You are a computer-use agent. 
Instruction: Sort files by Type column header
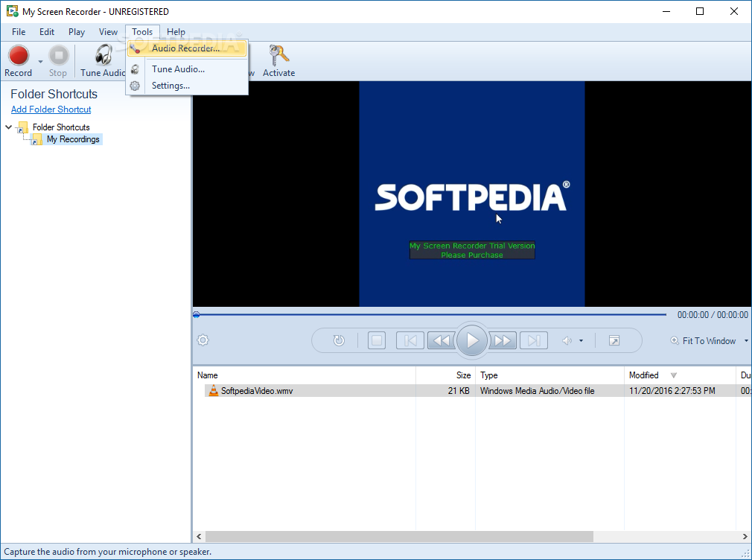549,375
